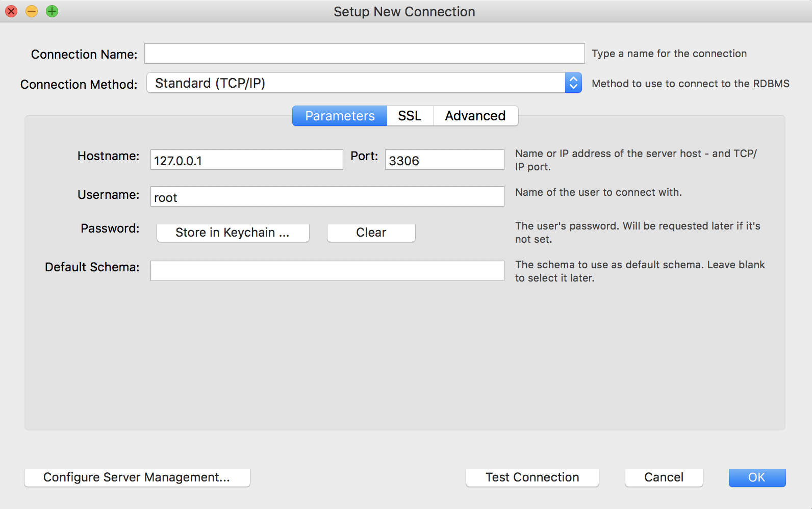Open the Connection Method dropdown
The image size is (812, 509).
(364, 83)
